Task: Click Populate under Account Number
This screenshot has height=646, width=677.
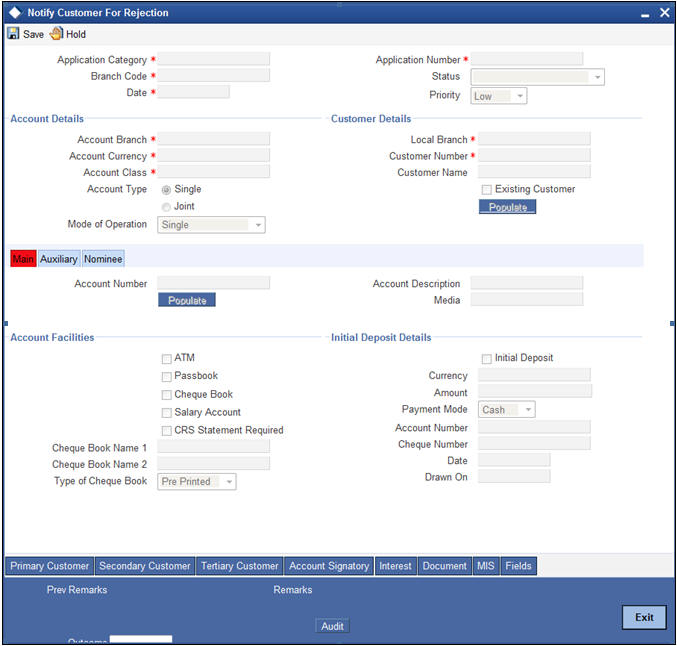Action: click(x=187, y=300)
